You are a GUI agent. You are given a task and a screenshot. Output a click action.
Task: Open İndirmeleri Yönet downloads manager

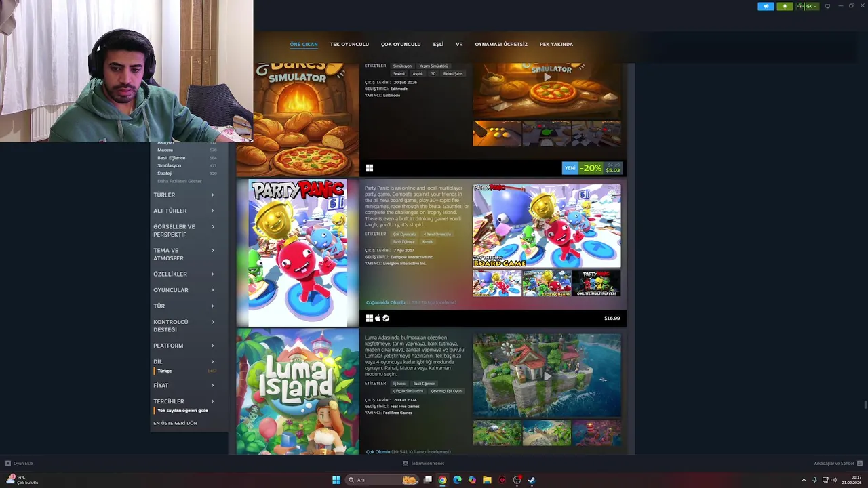coord(424,464)
